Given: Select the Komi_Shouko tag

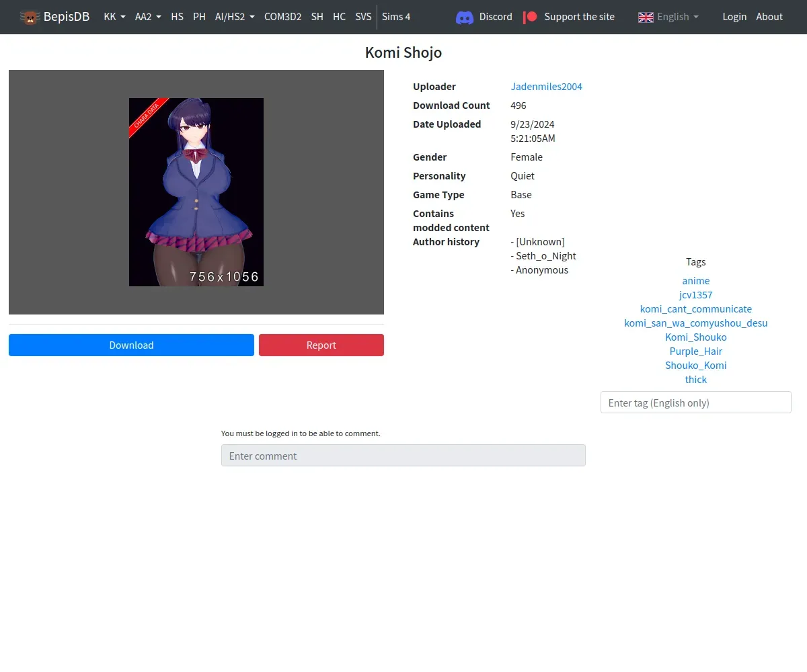Looking at the screenshot, I should click(x=696, y=337).
